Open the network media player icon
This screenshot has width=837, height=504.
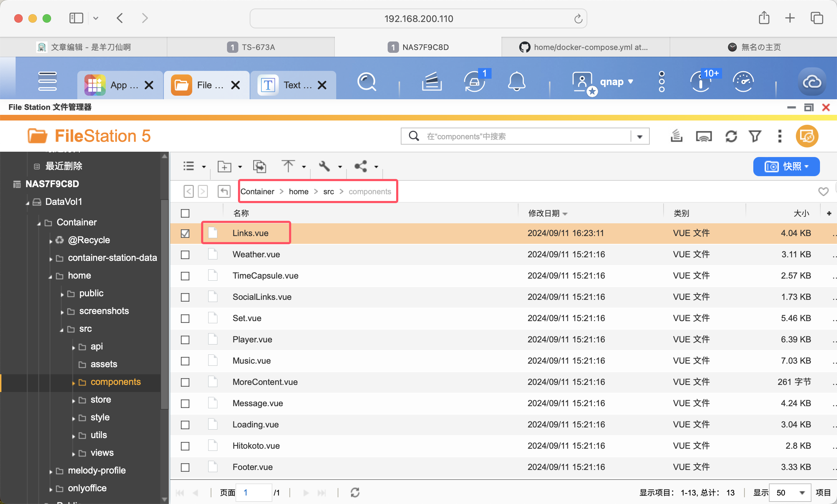(704, 136)
